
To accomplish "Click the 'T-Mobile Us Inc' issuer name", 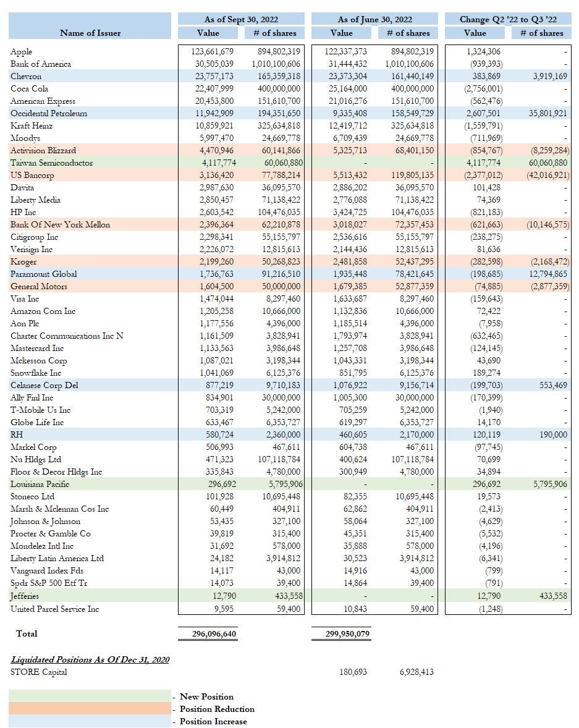I will click(x=40, y=410).
